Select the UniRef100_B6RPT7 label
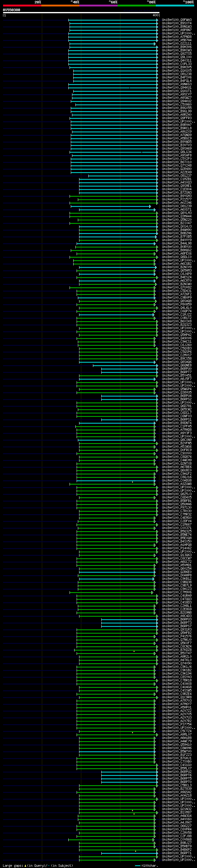197x868 pixels. tap(177, 372)
